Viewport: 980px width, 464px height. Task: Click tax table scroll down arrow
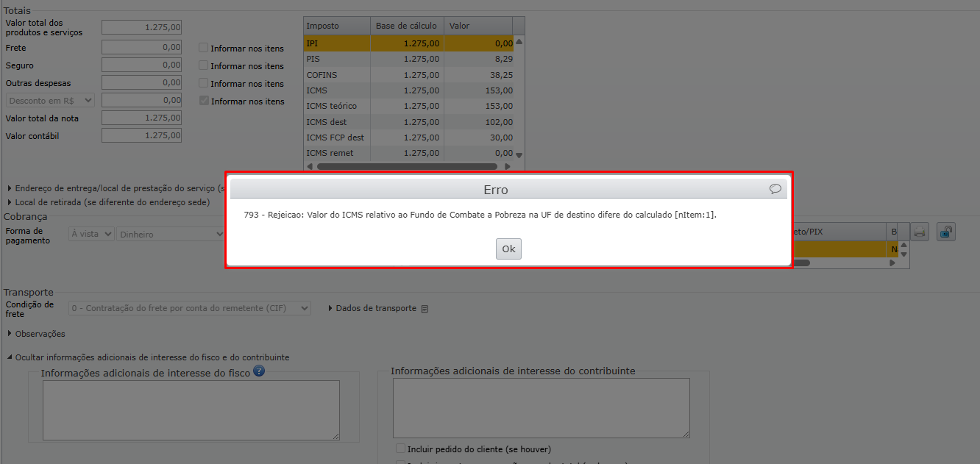click(x=519, y=155)
